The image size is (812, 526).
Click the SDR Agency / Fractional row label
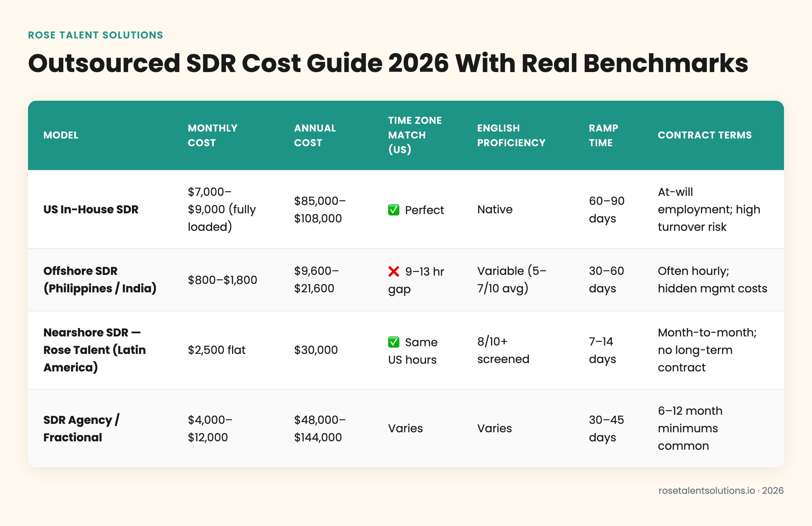tap(81, 428)
